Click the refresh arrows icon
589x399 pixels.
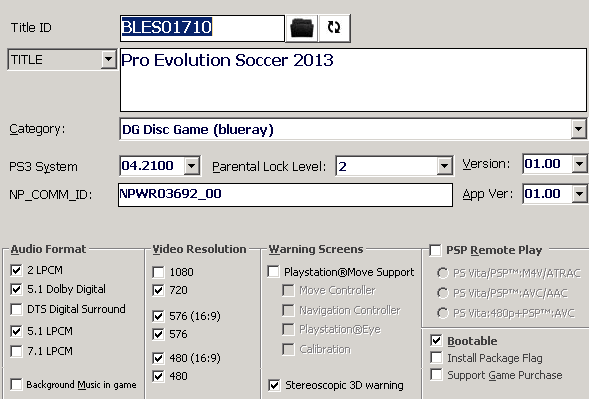[x=334, y=28]
